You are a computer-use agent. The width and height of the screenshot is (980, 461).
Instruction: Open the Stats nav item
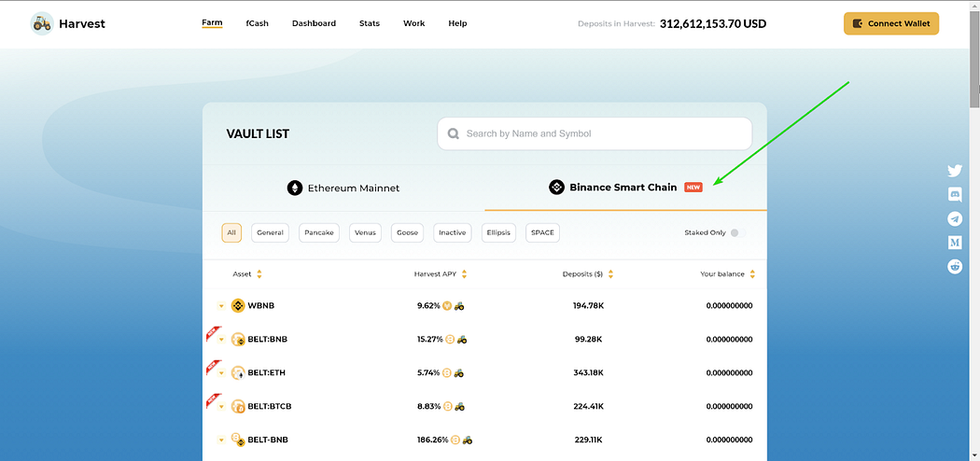click(x=370, y=23)
